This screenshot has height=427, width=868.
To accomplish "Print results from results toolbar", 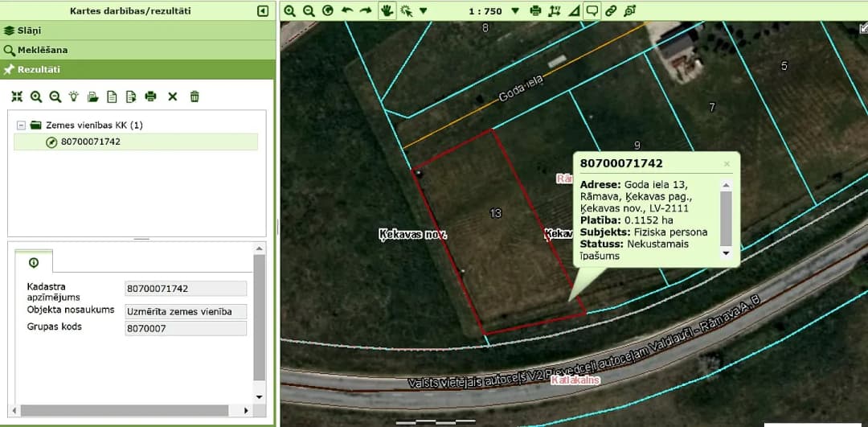I will pos(150,97).
